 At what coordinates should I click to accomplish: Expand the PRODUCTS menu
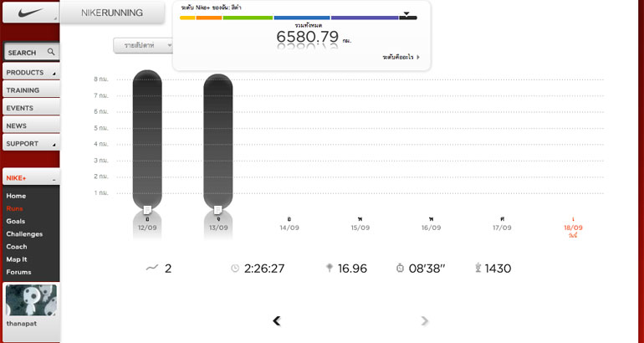30,73
